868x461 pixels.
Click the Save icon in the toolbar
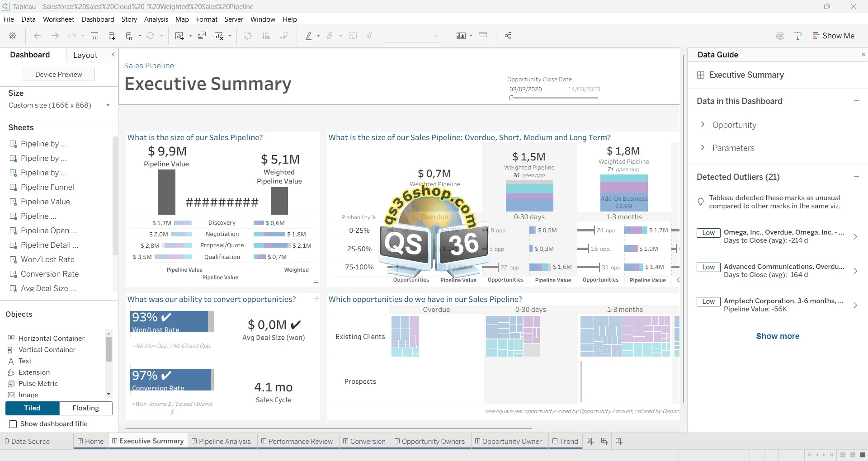point(94,36)
